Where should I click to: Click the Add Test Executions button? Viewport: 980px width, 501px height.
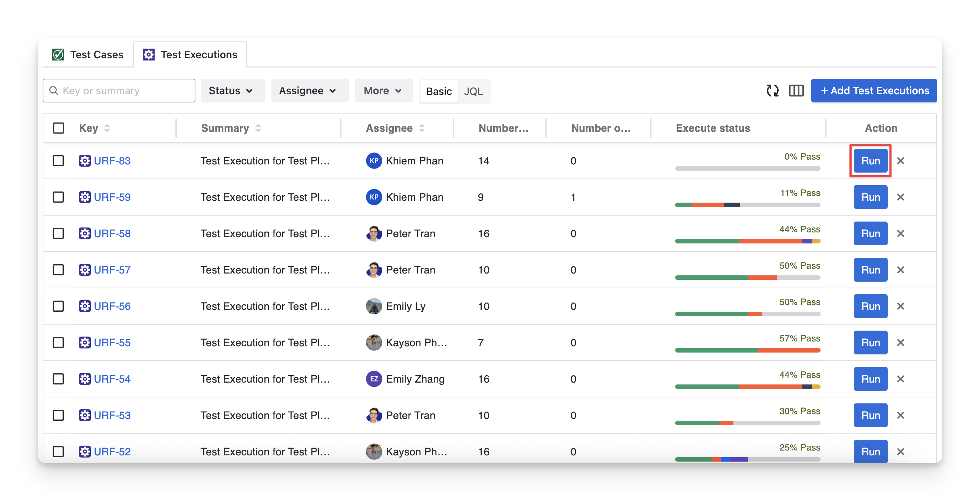point(874,91)
